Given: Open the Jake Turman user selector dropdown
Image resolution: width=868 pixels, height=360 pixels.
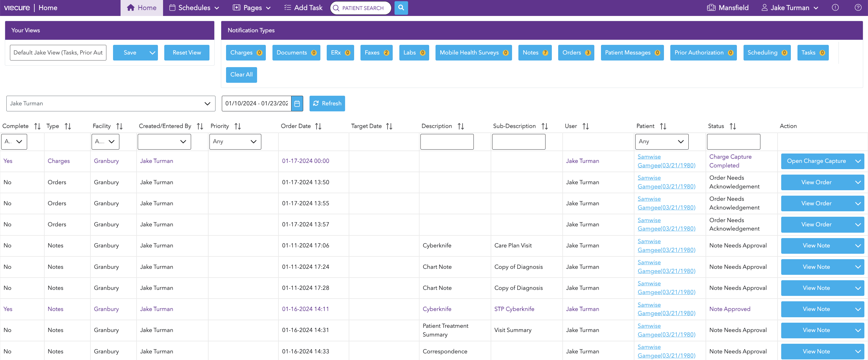Looking at the screenshot, I should tap(111, 104).
